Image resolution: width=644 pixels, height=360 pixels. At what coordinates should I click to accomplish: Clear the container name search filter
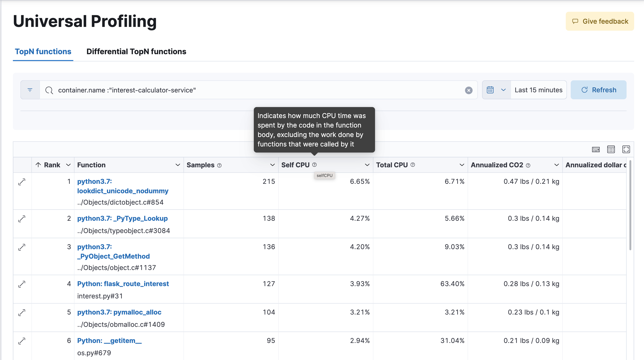tap(468, 90)
